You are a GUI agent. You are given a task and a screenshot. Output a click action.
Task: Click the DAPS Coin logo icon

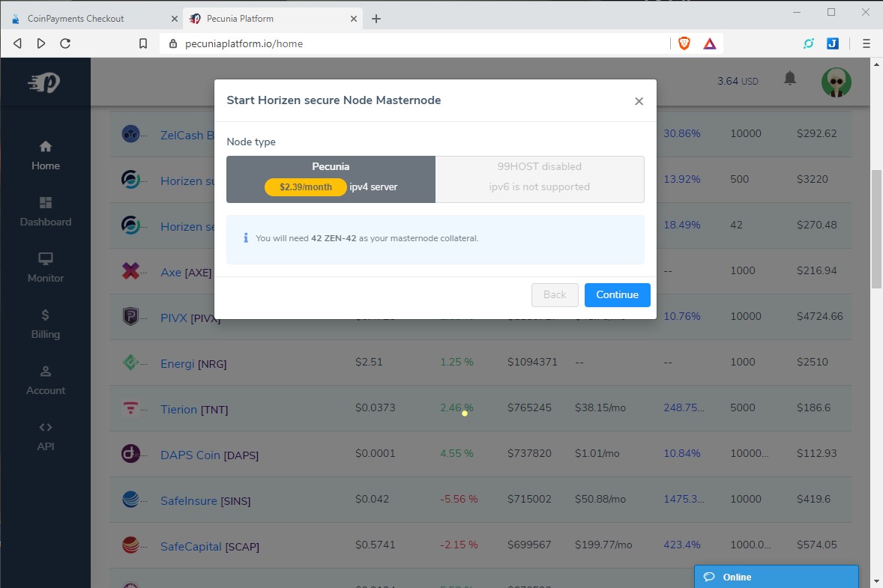(x=130, y=453)
